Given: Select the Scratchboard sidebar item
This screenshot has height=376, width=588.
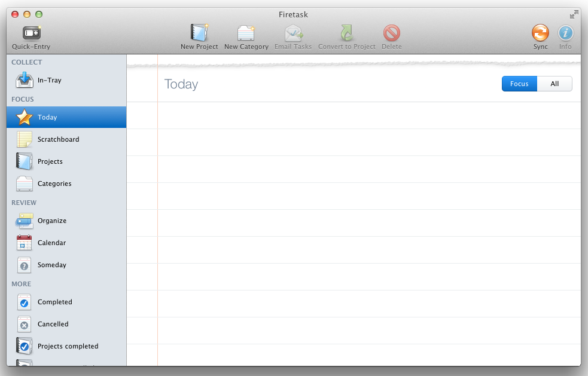Looking at the screenshot, I should point(58,139).
